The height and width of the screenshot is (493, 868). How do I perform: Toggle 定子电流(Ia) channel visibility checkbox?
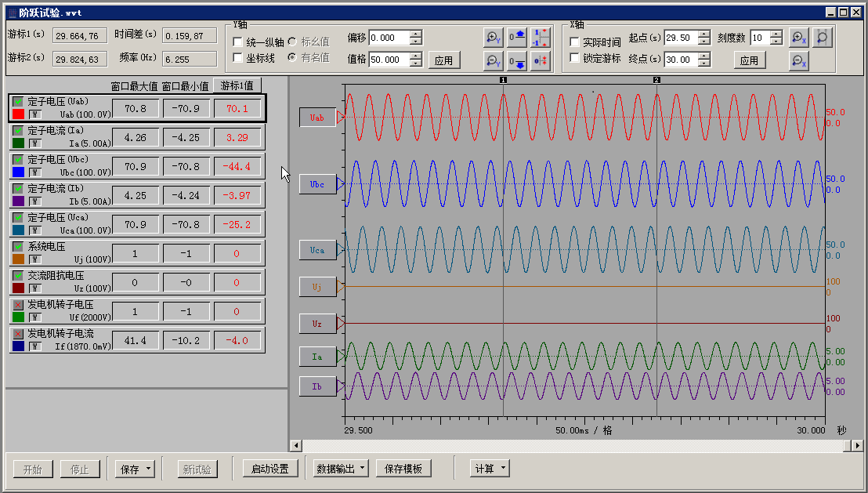tap(18, 131)
